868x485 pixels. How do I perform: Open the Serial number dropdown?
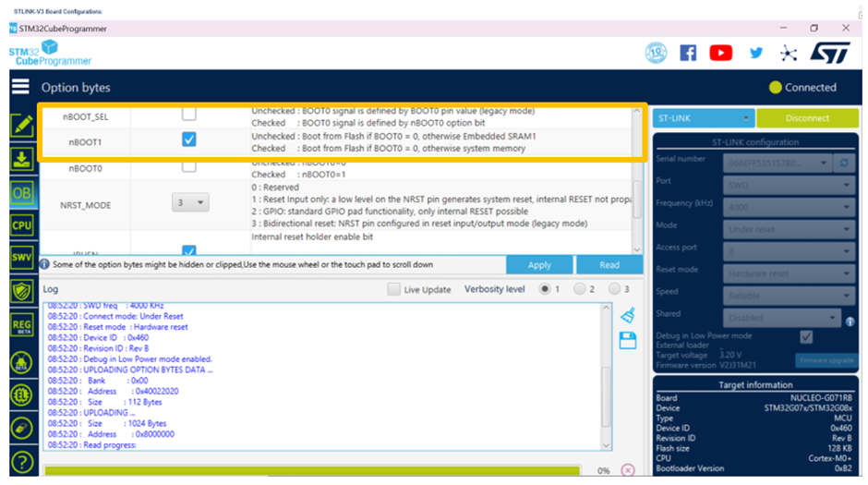pos(778,163)
